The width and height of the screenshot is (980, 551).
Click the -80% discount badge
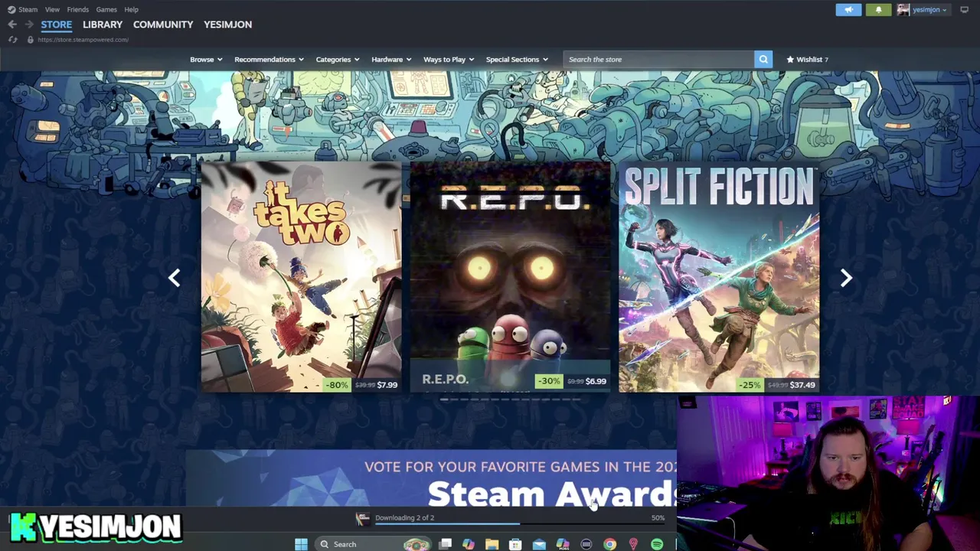coord(336,385)
